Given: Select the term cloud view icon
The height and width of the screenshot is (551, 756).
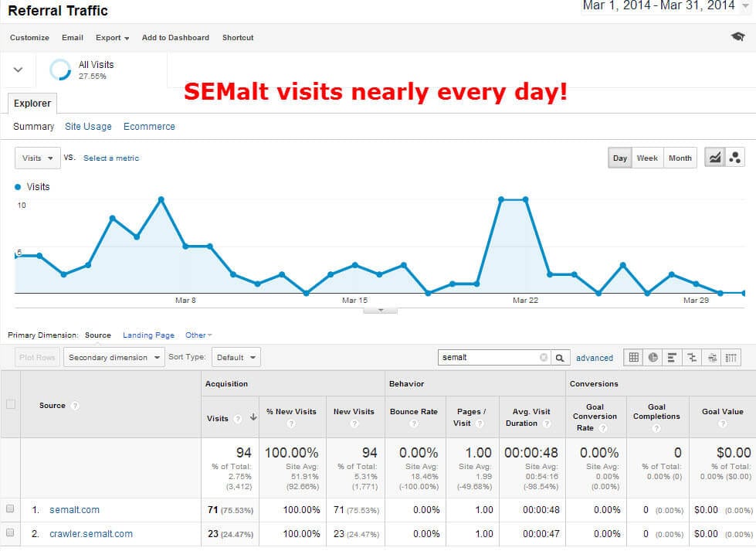Looking at the screenshot, I should coord(712,358).
